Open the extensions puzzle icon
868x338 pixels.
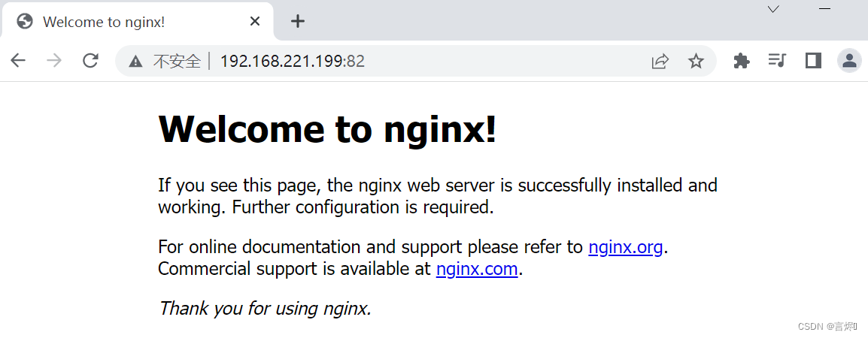[x=742, y=62]
